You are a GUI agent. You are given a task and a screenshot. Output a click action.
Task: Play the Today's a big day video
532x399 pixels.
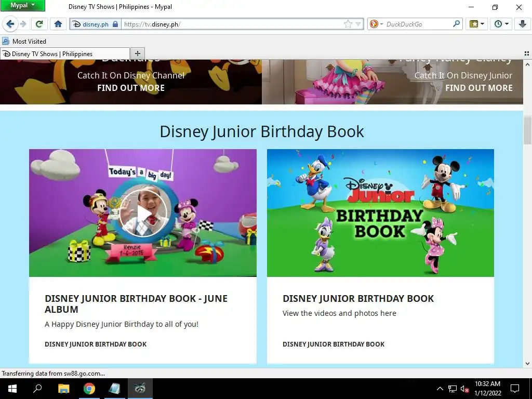coord(143,213)
